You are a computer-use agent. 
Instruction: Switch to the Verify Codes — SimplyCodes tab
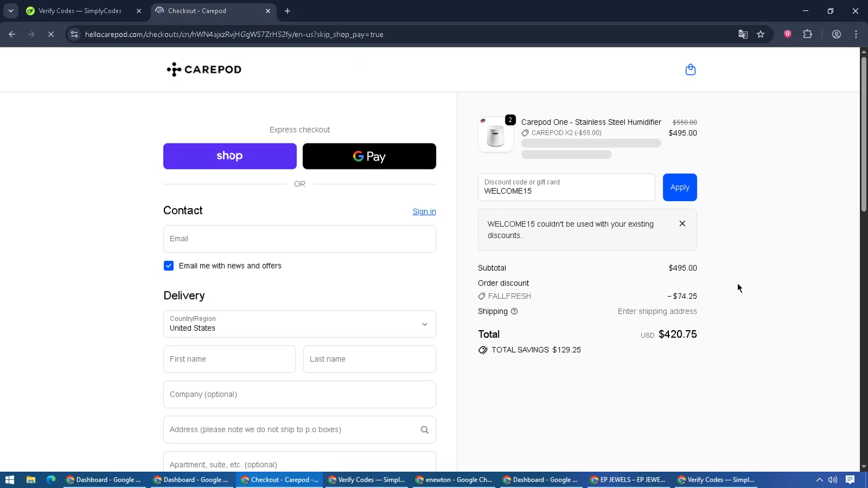click(81, 10)
